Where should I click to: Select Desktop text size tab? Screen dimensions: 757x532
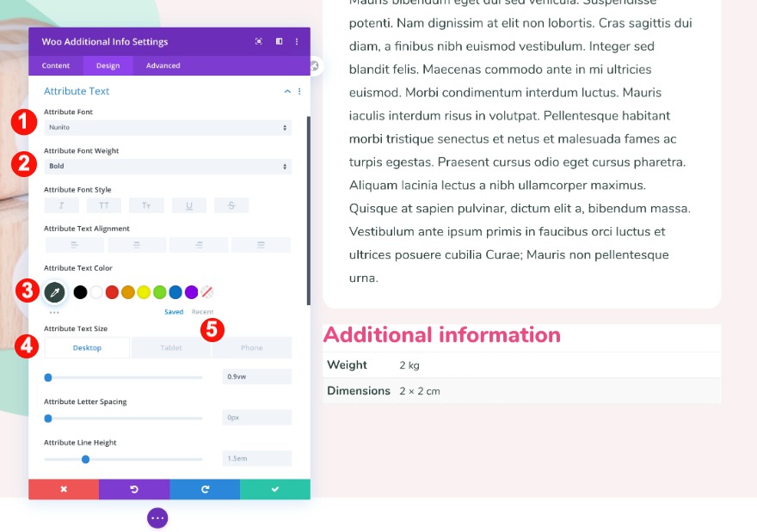tap(87, 348)
